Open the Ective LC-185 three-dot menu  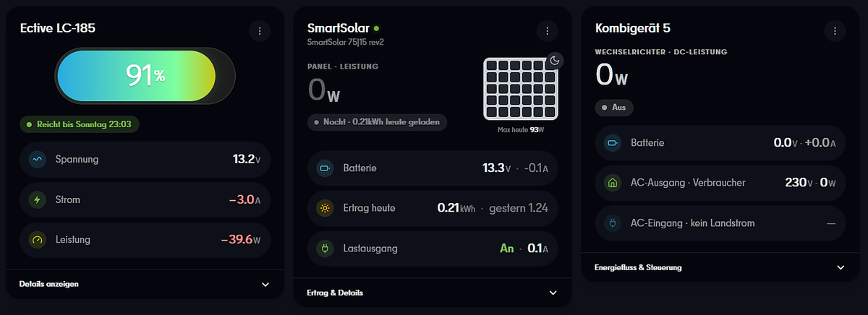pyautogui.click(x=260, y=30)
